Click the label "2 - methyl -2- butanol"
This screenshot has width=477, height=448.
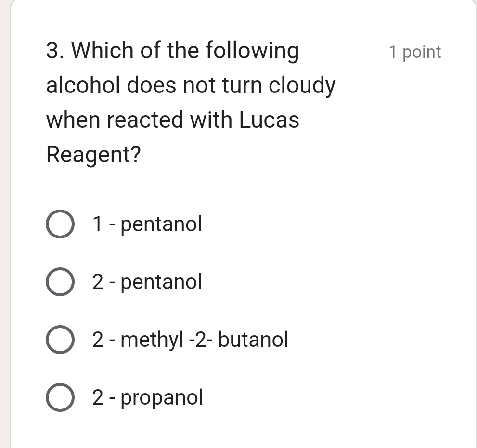190,339
